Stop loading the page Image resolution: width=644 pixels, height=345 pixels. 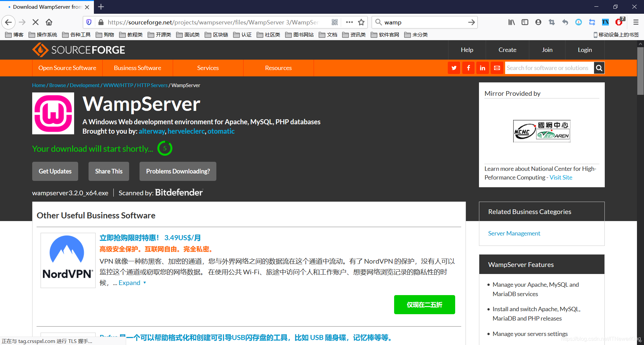tap(36, 22)
